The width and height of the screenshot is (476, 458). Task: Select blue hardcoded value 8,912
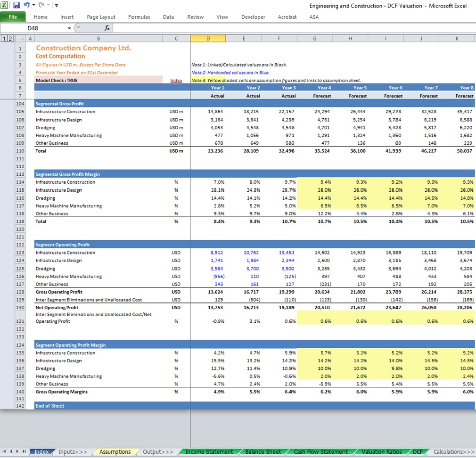coord(208,253)
